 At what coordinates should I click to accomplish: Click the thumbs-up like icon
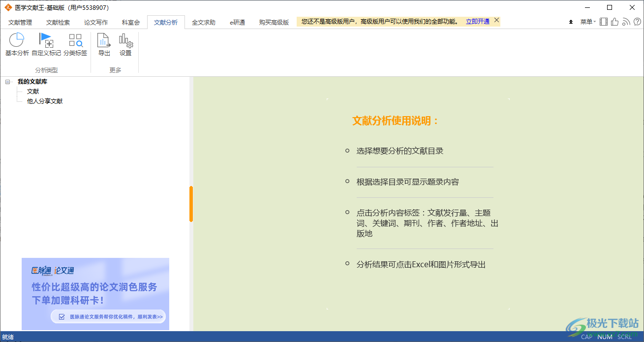pyautogui.click(x=615, y=22)
